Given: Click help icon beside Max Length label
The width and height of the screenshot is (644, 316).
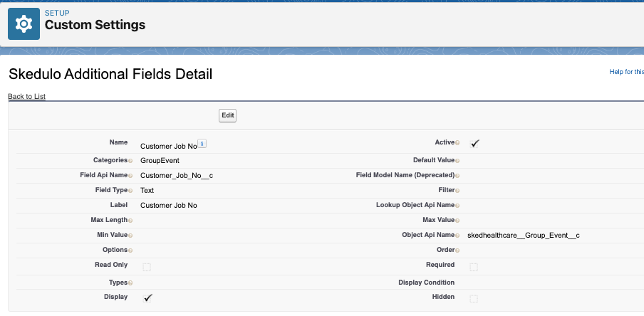Looking at the screenshot, I should tap(130, 221).
